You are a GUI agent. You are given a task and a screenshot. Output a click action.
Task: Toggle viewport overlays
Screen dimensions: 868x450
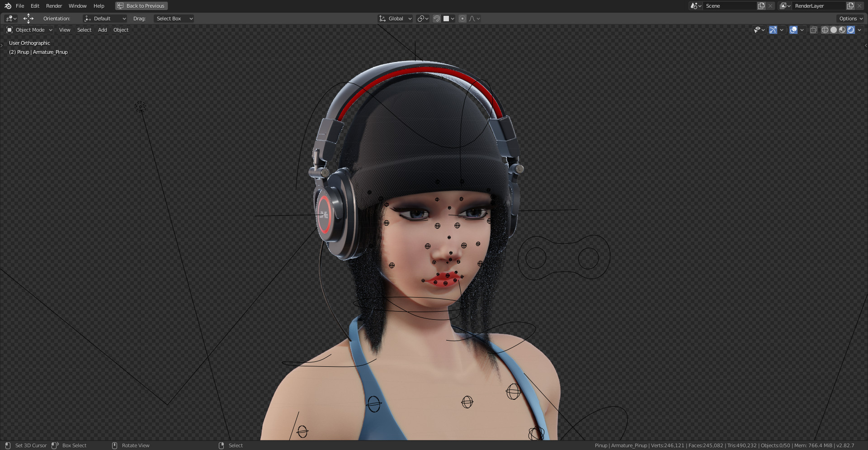[x=793, y=30]
